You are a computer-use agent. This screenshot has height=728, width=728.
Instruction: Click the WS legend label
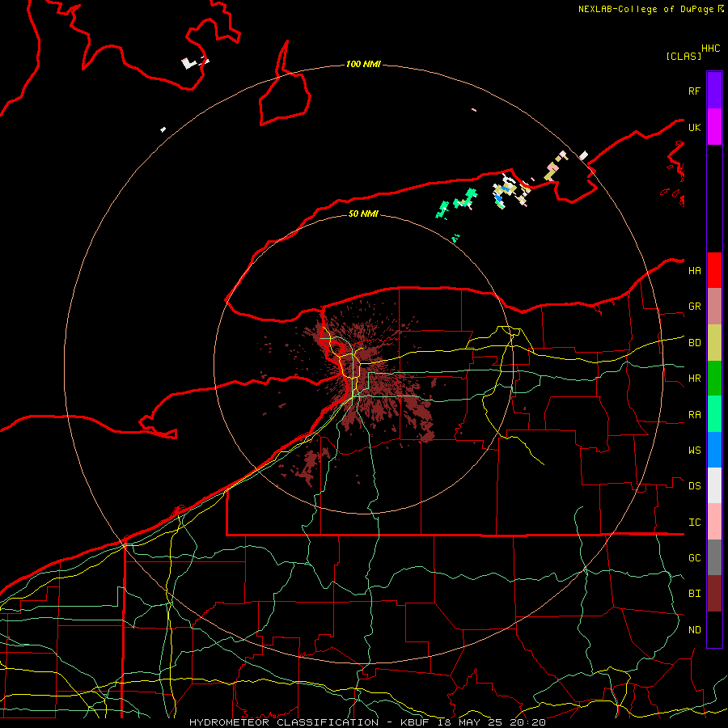point(694,451)
